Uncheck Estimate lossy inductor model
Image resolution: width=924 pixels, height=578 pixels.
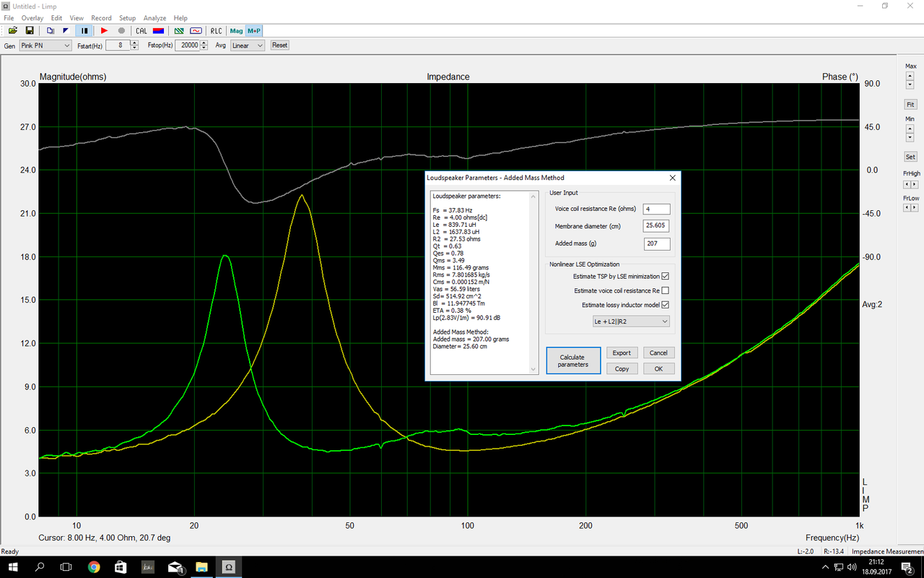point(666,305)
